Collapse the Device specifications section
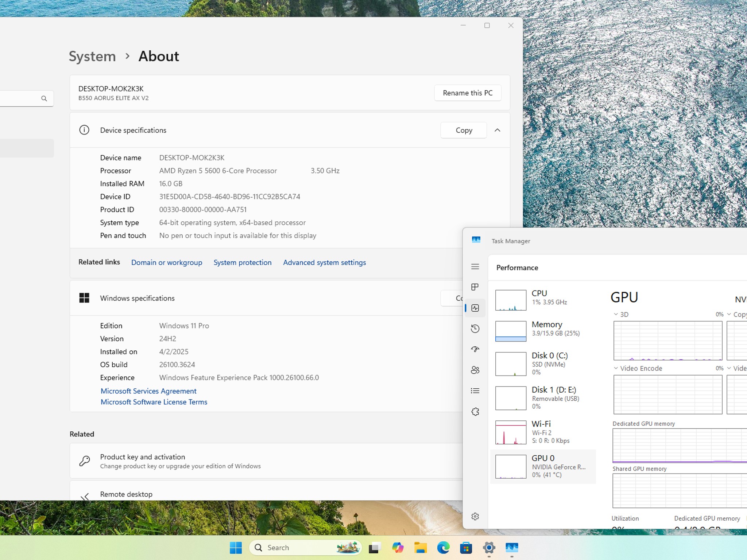 pos(497,130)
